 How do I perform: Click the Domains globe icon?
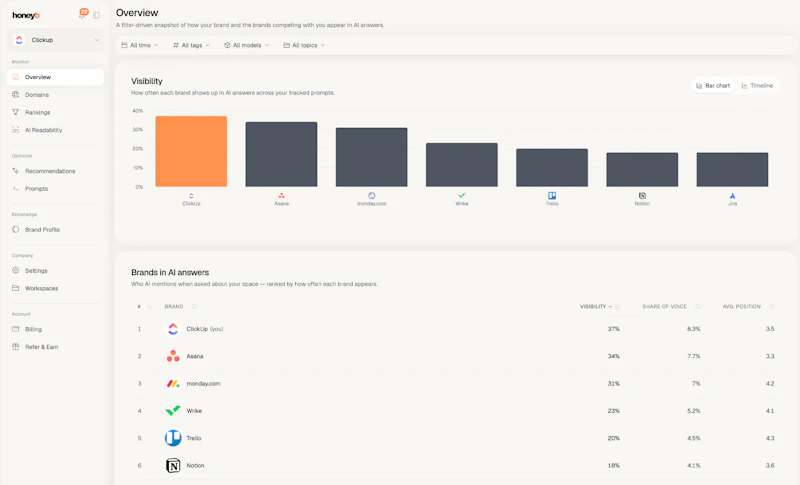click(15, 94)
